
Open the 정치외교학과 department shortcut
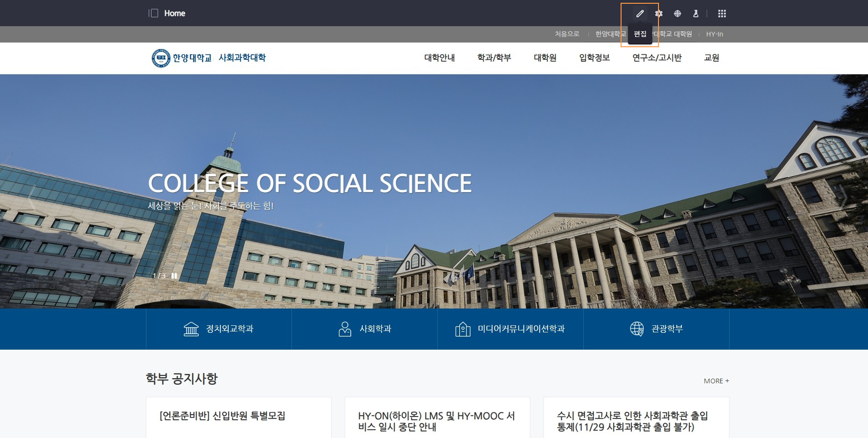[218, 329]
